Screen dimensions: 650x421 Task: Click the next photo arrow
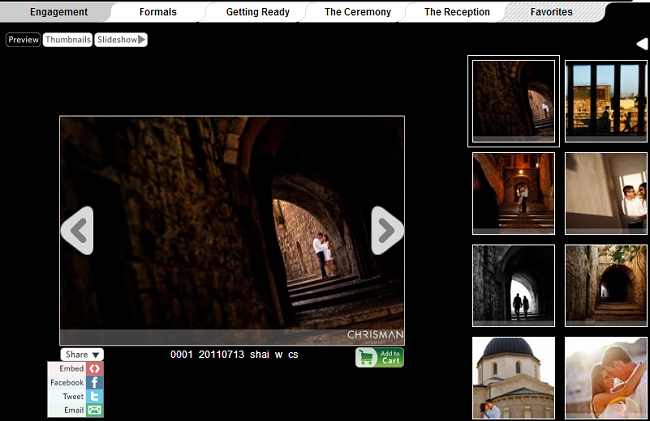click(x=387, y=231)
